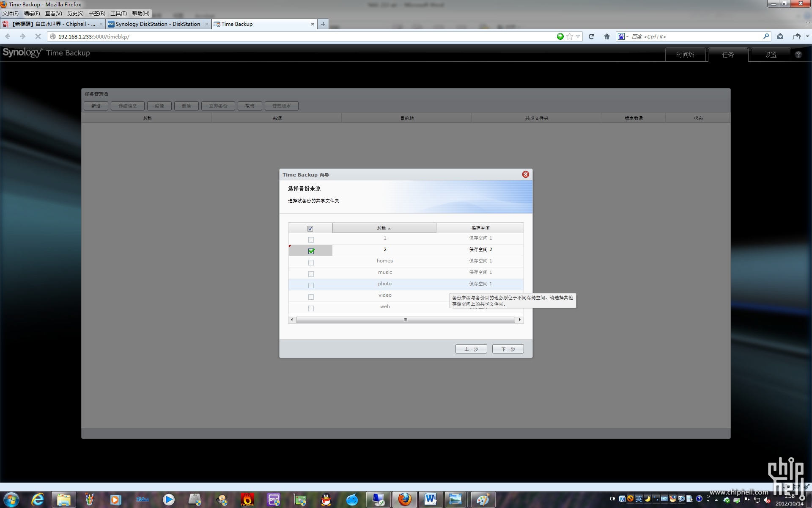Open the 文件(F) menu
Viewport: 812px width, 508px height.
point(10,14)
